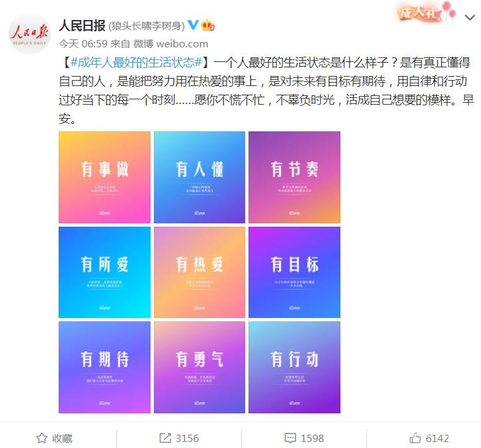
Task: Open the 有事做 image thumbnail
Action: (105, 177)
